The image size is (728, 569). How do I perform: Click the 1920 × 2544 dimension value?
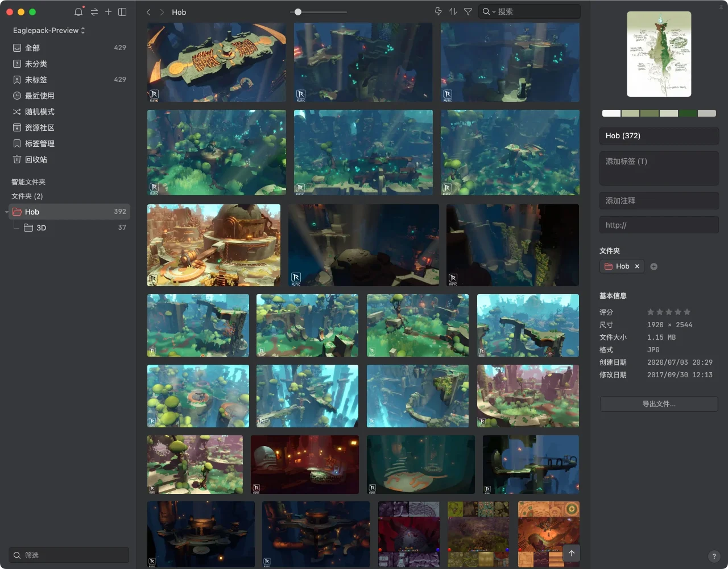669,325
